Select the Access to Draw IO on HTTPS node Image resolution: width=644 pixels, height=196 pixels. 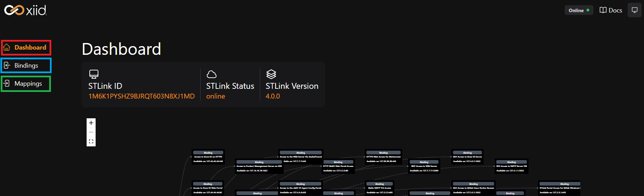coord(208,157)
